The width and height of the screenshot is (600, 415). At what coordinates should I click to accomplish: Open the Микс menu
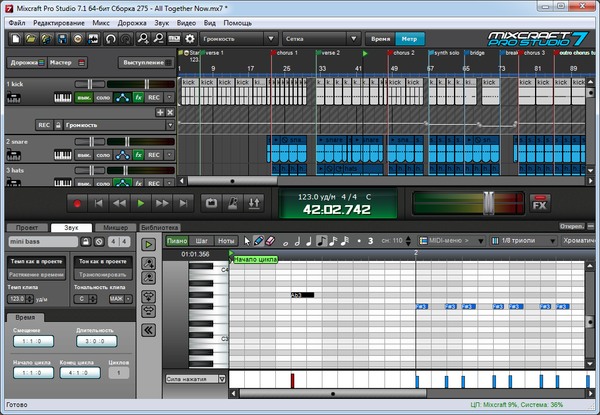[x=103, y=21]
